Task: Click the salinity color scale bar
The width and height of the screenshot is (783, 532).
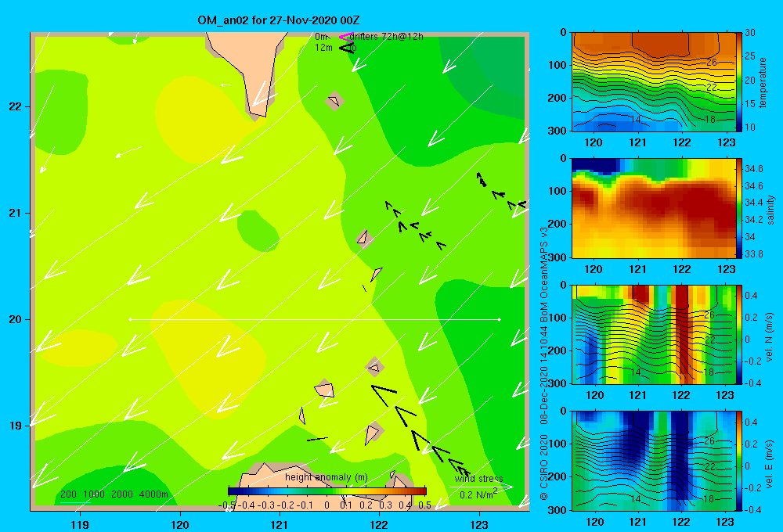Action: pos(739,209)
